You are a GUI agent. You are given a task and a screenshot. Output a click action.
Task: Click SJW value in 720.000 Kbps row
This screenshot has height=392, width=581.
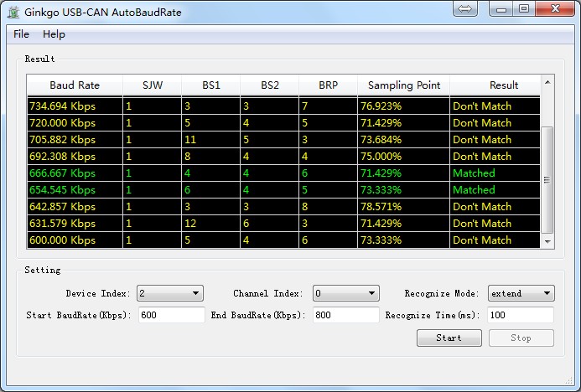tap(153, 123)
